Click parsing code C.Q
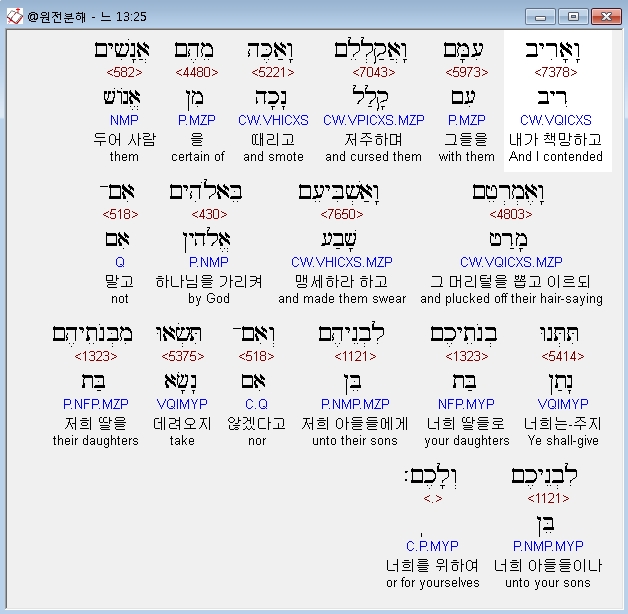This screenshot has height=614, width=628. [256, 404]
